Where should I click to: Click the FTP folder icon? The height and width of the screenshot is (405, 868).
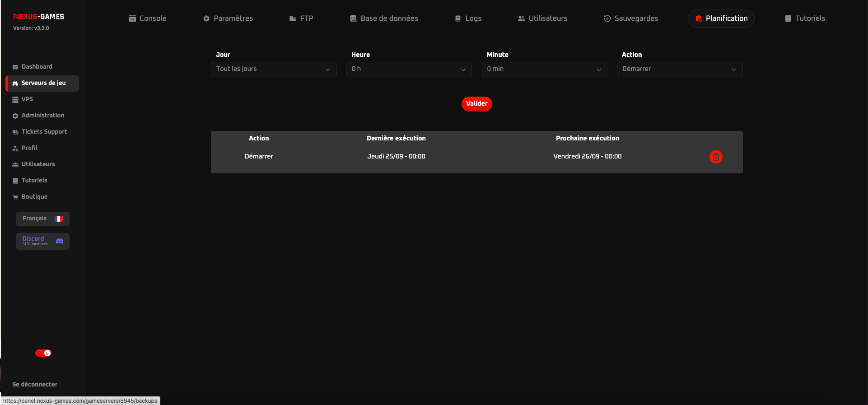293,19
